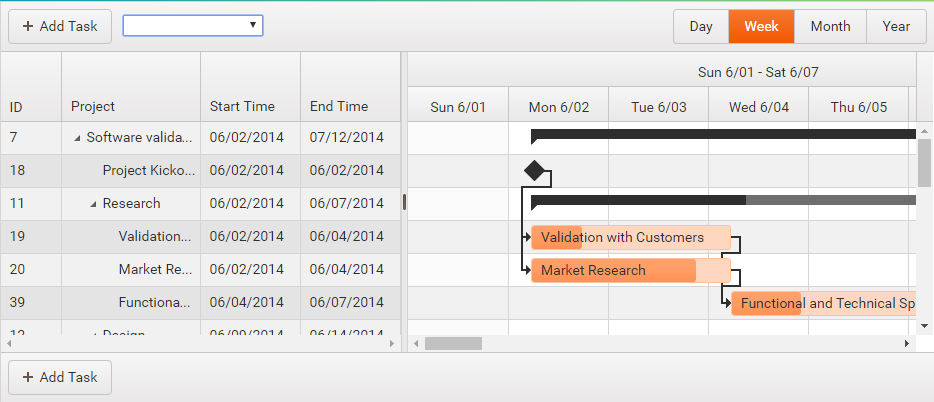Click scroll-down arrow of timeline vertical scrollbar
This screenshot has width=934, height=402.
[925, 325]
